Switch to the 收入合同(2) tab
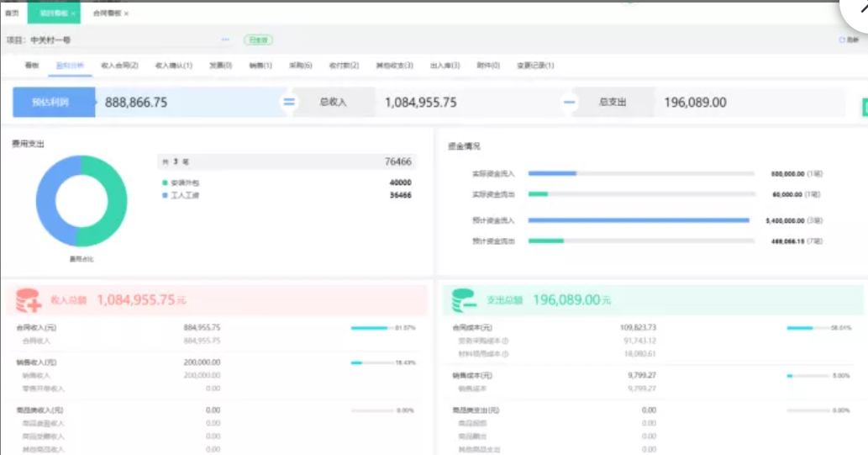Image resolution: width=868 pixels, height=455 pixels. (x=119, y=65)
